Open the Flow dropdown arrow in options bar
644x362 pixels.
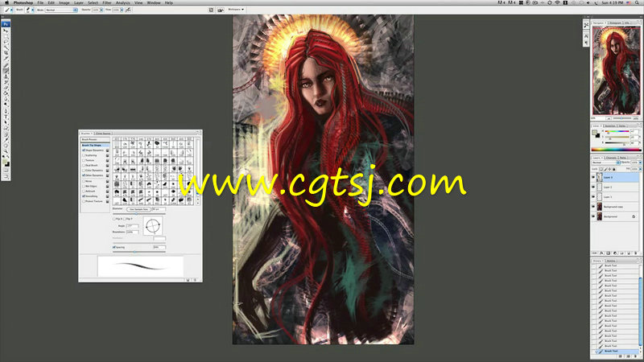click(x=122, y=10)
